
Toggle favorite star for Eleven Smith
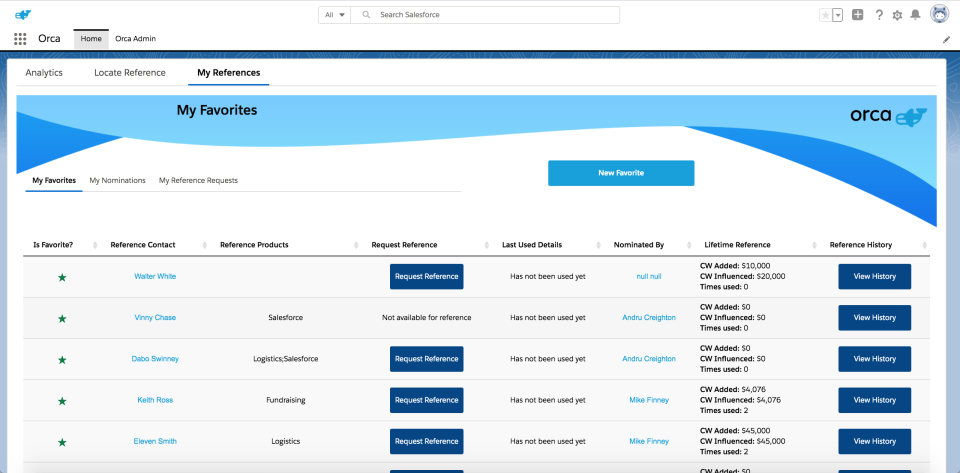(x=62, y=442)
